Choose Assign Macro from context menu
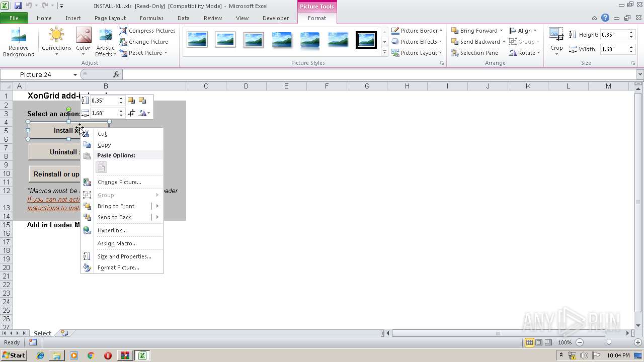Viewport: 644px width, 362px height. (122, 243)
